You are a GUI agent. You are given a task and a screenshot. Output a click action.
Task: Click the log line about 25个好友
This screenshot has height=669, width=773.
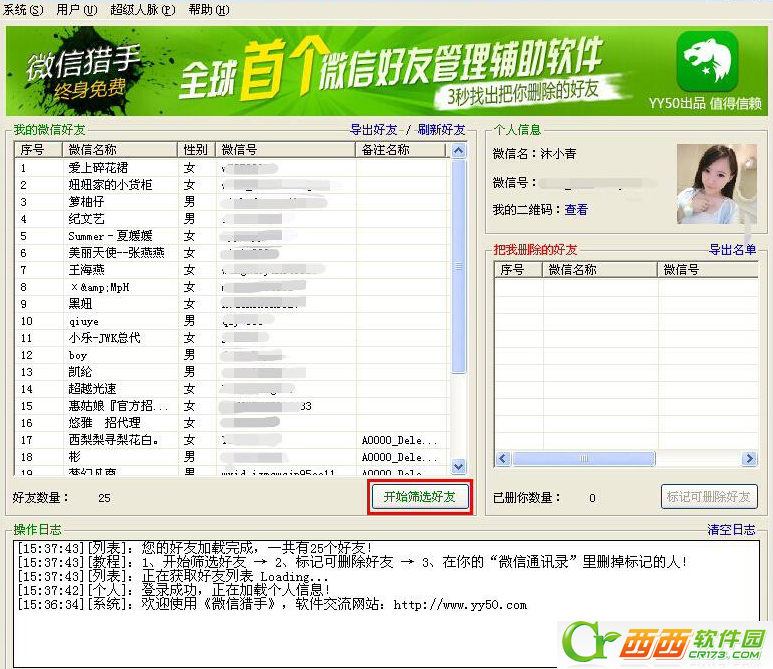pyautogui.click(x=194, y=548)
